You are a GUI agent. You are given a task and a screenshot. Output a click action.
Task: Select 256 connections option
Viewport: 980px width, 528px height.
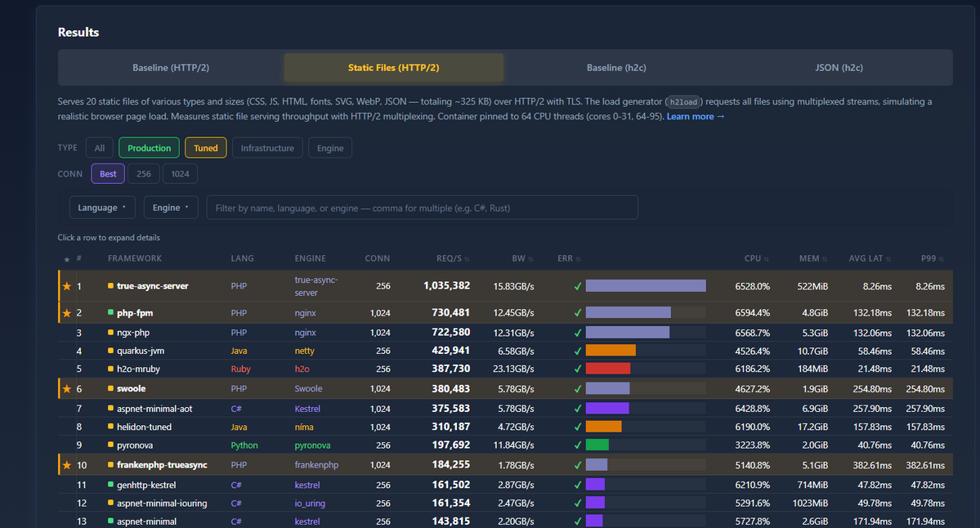pyautogui.click(x=144, y=174)
